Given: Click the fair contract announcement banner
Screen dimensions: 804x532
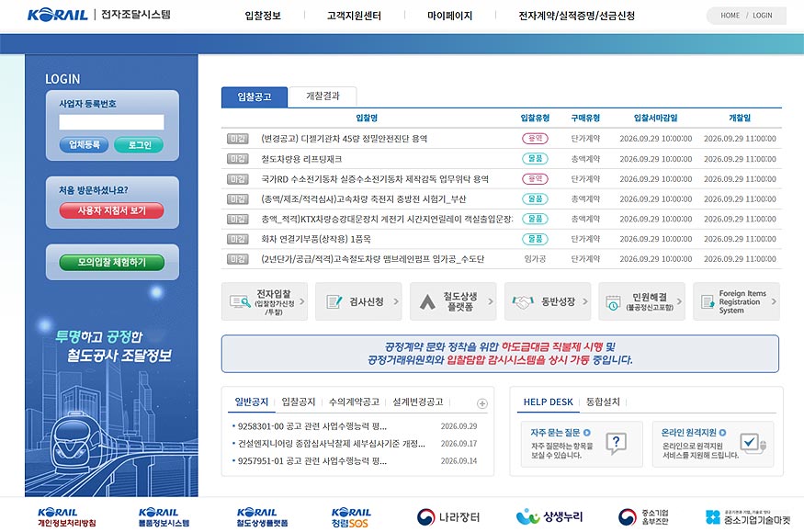Looking at the screenshot, I should (x=500, y=354).
